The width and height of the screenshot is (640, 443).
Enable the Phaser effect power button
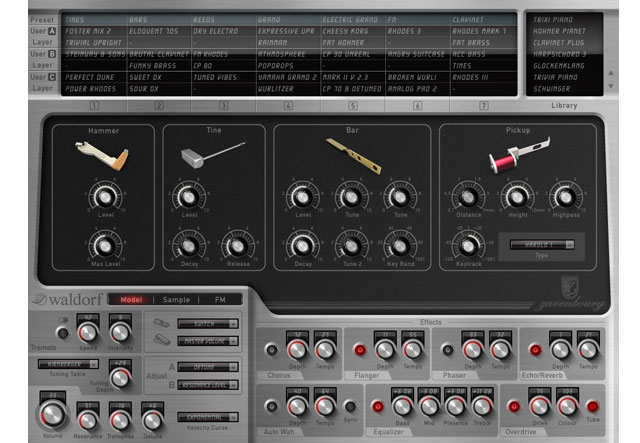(448, 350)
